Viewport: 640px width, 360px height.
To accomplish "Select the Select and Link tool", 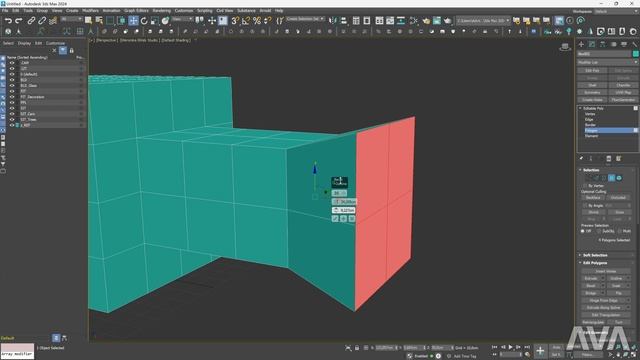I will tap(31, 20).
